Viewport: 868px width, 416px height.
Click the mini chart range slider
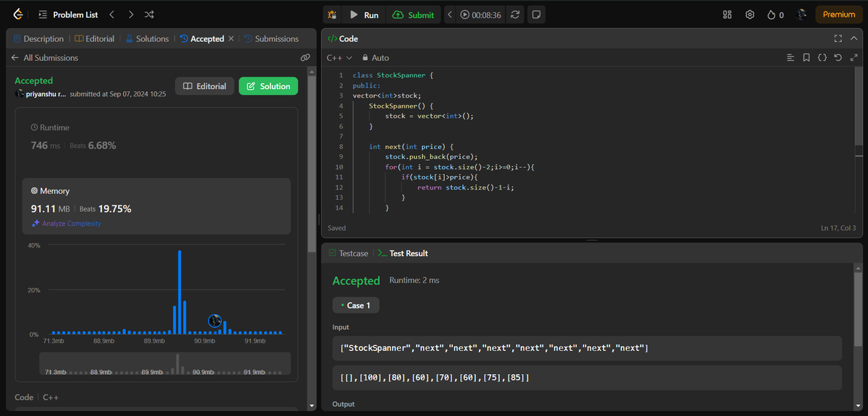pos(165,363)
